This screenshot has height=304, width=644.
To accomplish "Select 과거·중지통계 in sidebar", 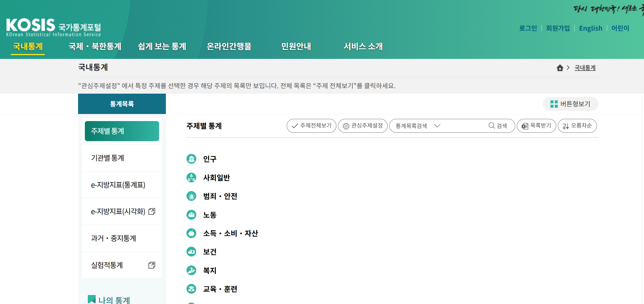I will tap(122, 238).
